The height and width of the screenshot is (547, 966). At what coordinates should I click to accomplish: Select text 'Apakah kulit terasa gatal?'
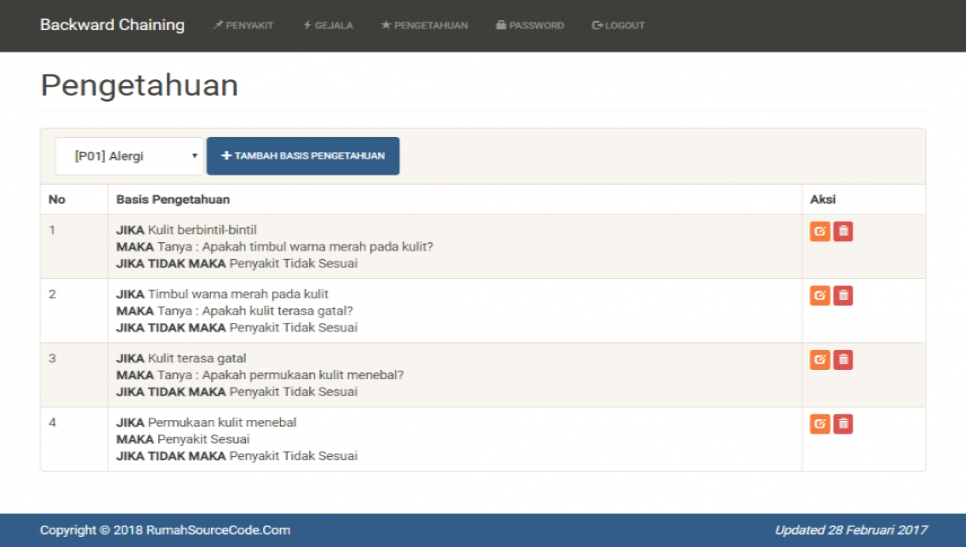[x=277, y=310]
